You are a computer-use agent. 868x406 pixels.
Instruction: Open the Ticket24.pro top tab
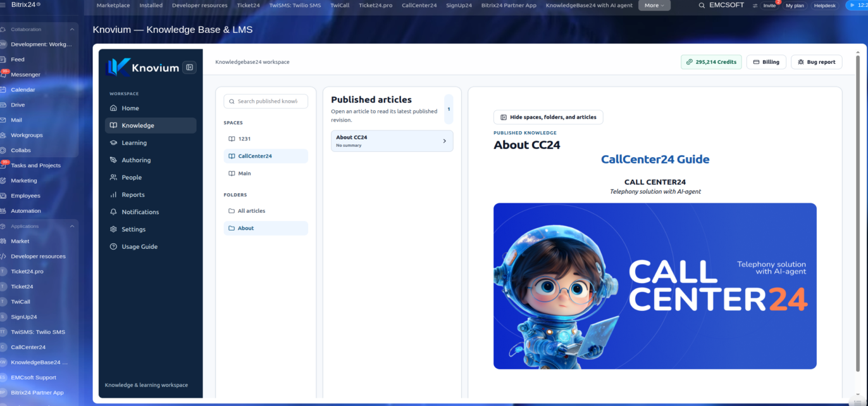click(x=376, y=5)
